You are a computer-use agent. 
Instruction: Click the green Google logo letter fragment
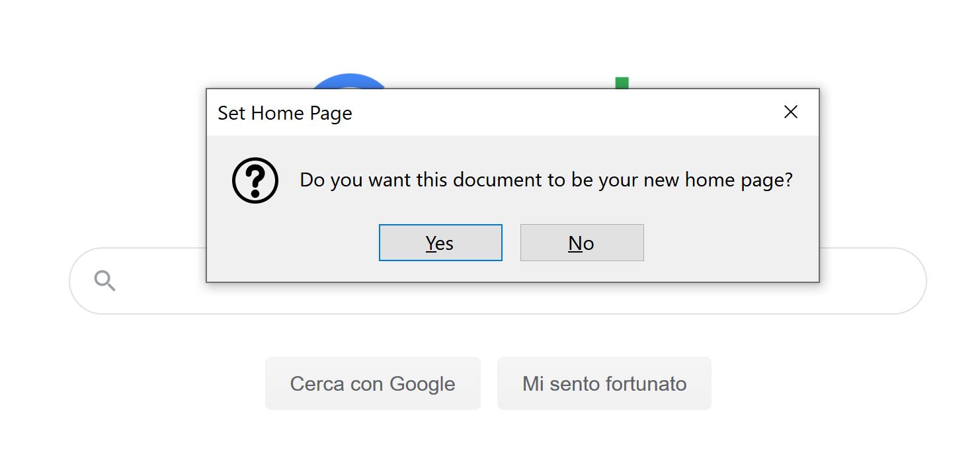coord(622,83)
